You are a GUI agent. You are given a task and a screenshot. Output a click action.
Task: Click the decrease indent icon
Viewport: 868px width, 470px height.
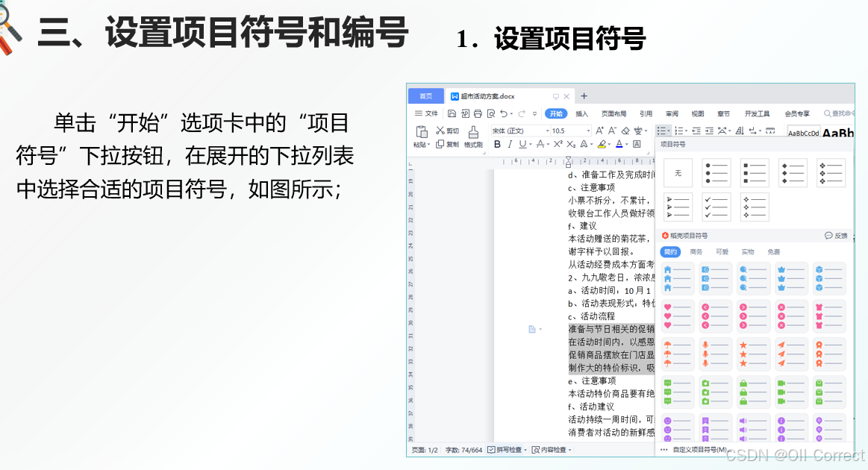pos(696,131)
